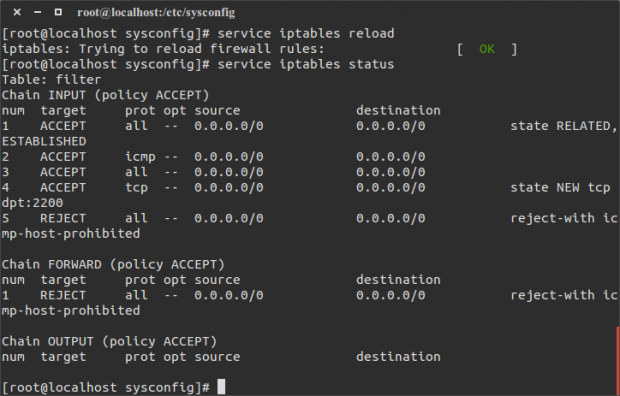Click 'Chain OUTPUT (policy ACCEPT)' line
Image resolution: width=620 pixels, height=396 pixels.
(x=109, y=341)
